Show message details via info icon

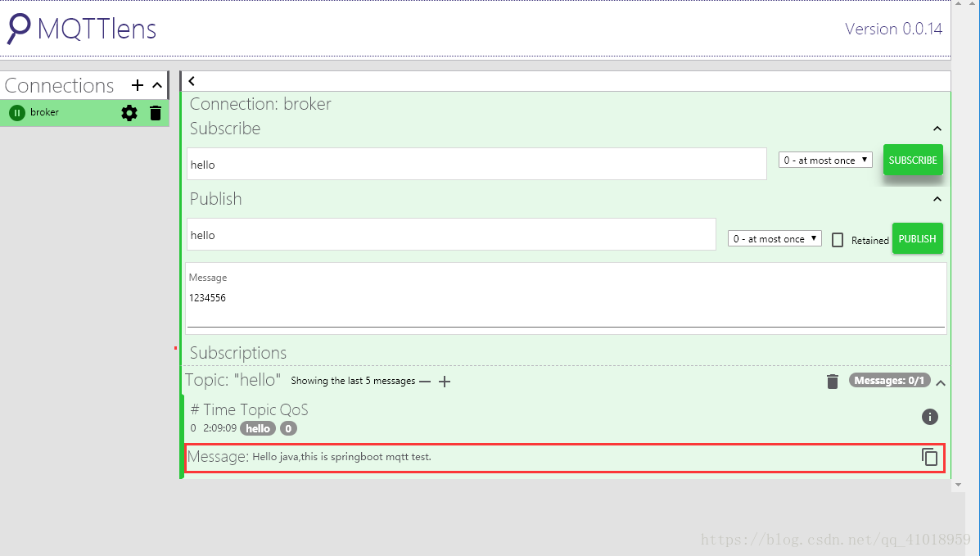(929, 417)
